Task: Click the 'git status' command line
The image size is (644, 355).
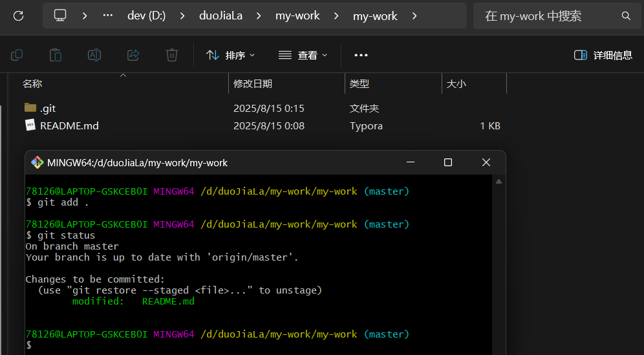Action: [x=60, y=235]
